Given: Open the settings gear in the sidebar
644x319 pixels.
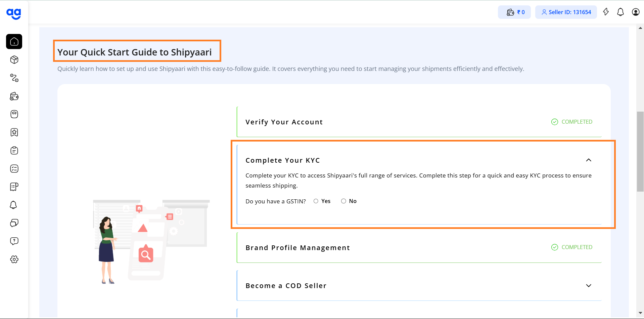Looking at the screenshot, I should click(x=14, y=260).
